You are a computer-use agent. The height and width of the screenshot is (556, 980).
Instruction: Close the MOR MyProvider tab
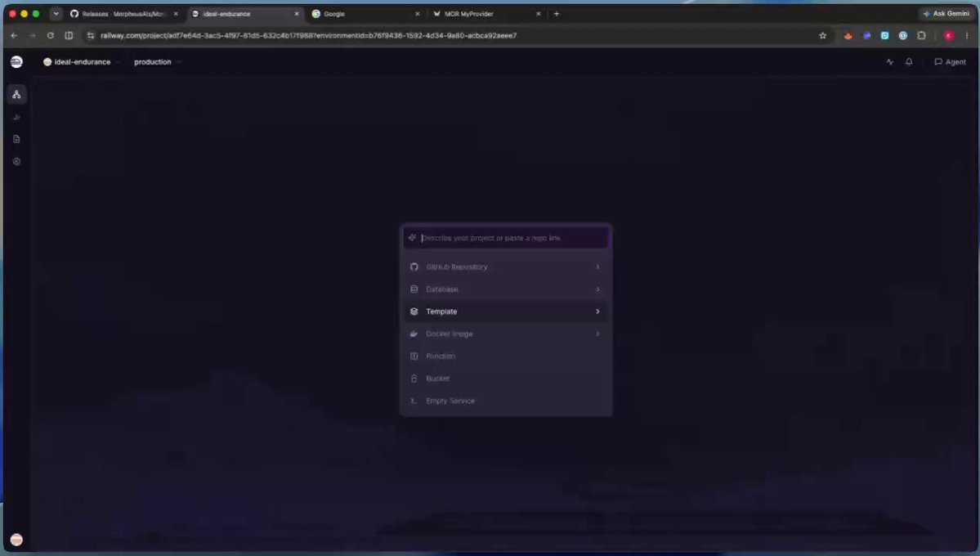click(x=538, y=14)
